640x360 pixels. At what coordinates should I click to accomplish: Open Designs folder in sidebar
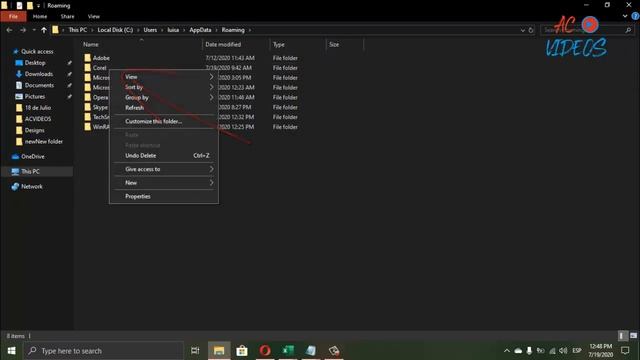[34, 130]
